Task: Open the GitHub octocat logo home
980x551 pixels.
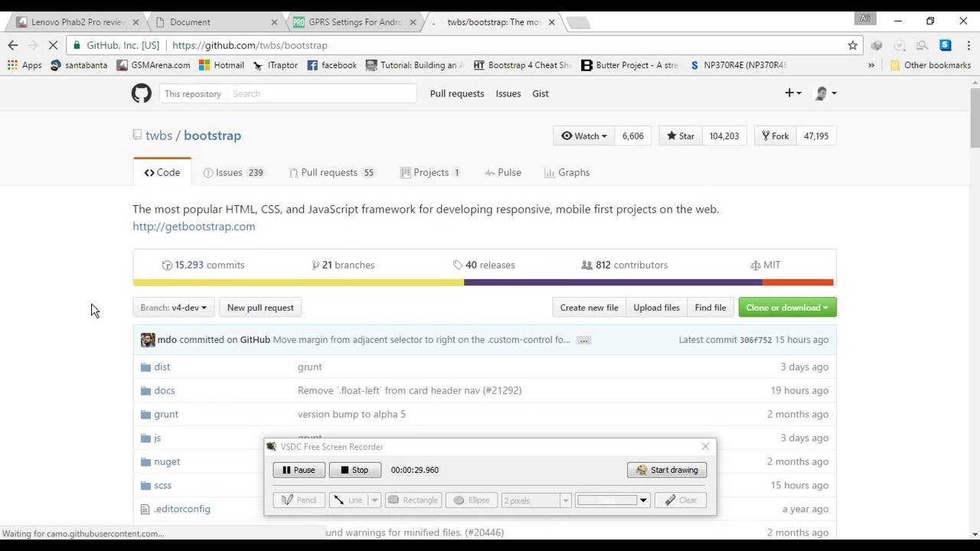Action: [141, 93]
